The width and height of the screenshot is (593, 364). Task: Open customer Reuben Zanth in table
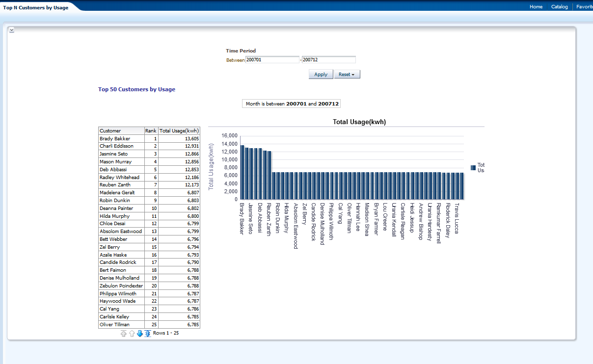(115, 185)
